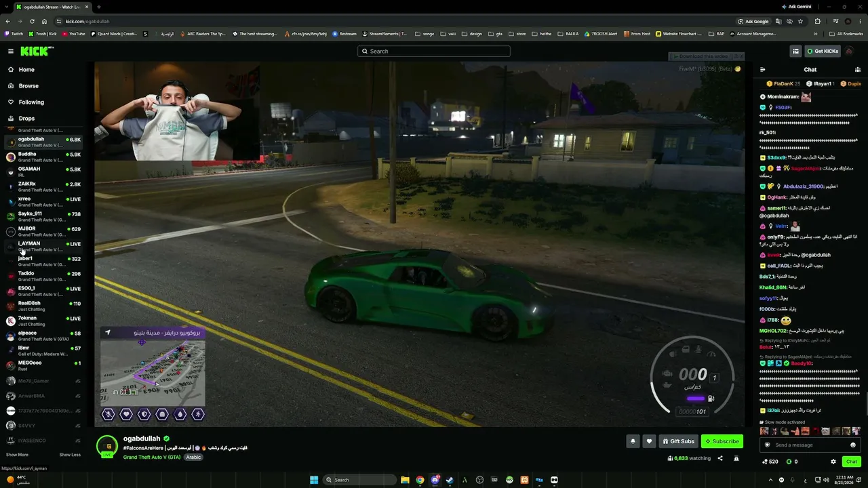
Task: Click Show More in the sidebar
Action: coord(17,455)
